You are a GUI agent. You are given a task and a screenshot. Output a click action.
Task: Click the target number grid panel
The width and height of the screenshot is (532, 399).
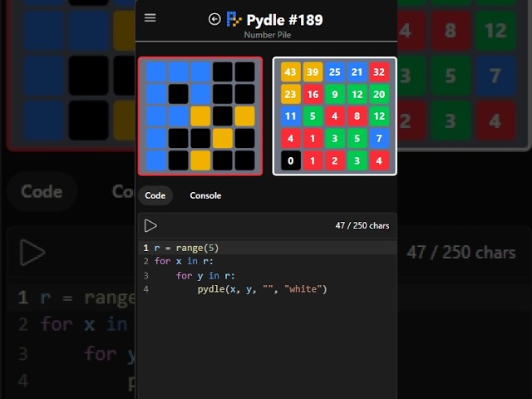click(334, 116)
